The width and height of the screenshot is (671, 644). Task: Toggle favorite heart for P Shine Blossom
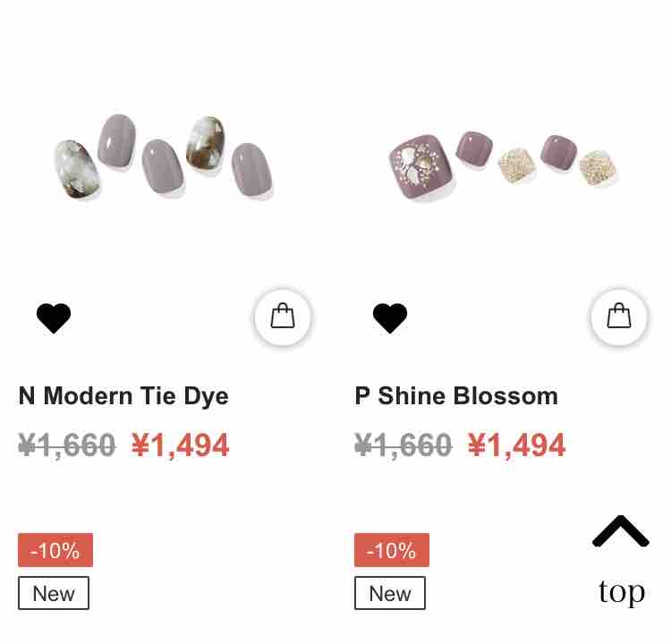click(390, 318)
